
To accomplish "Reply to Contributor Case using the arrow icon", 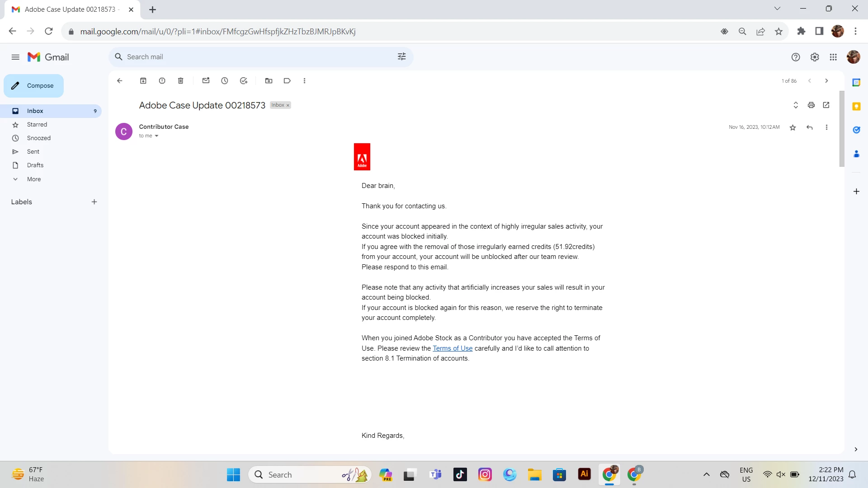I will 810,127.
